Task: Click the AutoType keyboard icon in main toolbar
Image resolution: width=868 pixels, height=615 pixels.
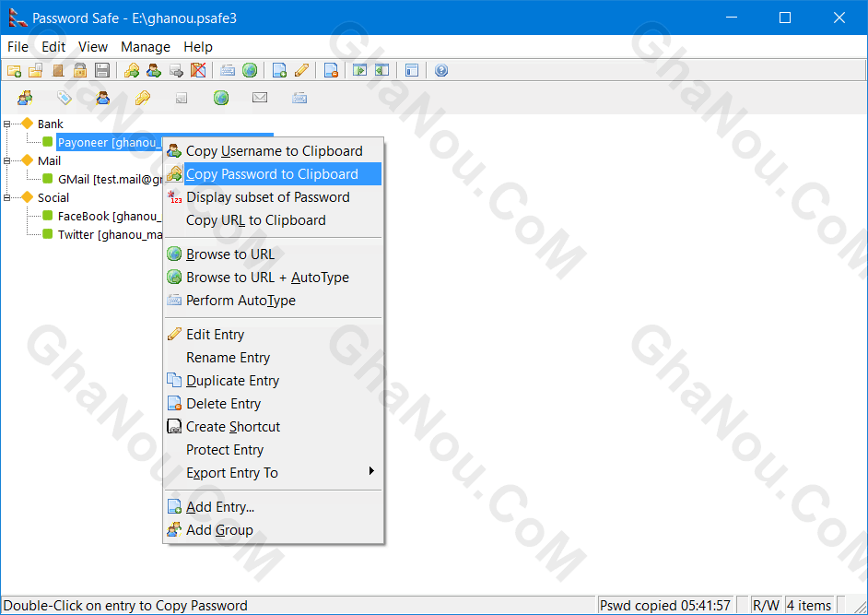Action: pos(228,70)
